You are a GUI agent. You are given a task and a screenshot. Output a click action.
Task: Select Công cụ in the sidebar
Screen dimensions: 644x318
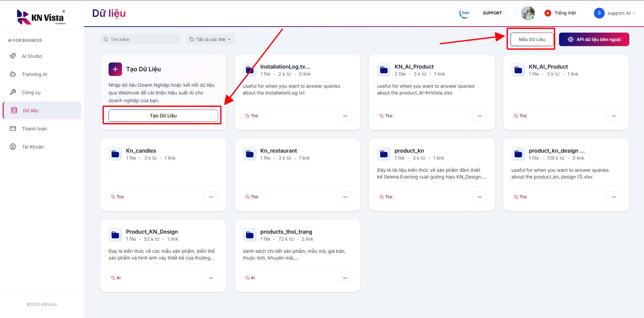[31, 92]
